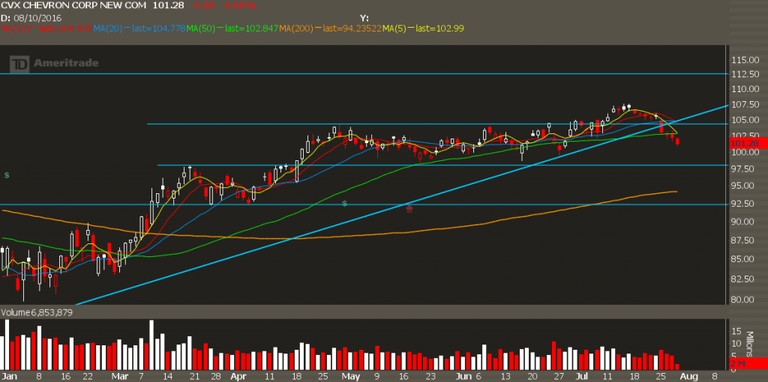Click the red arrow marker near May 16
This screenshot has height=382, width=768.
coord(409,208)
